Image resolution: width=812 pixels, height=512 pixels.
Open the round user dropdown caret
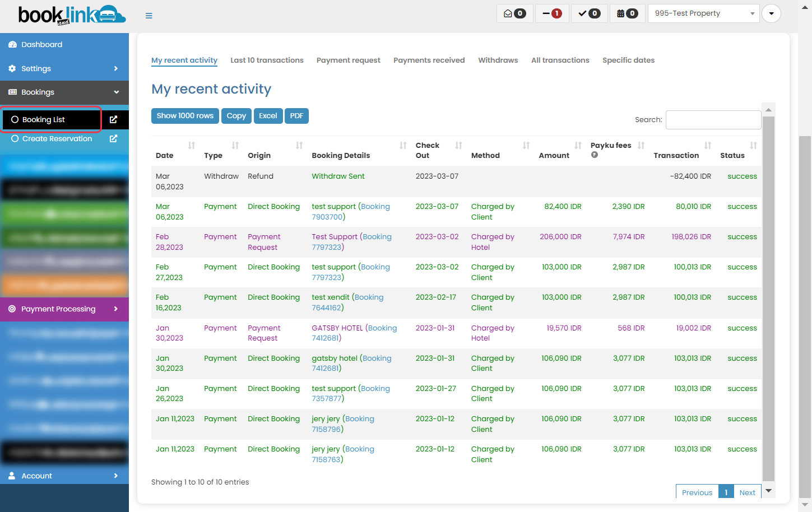click(771, 13)
